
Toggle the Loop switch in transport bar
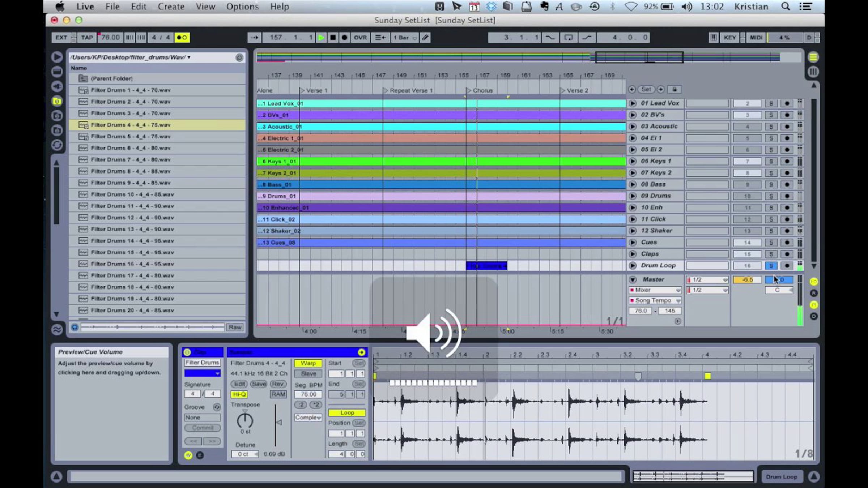[568, 38]
